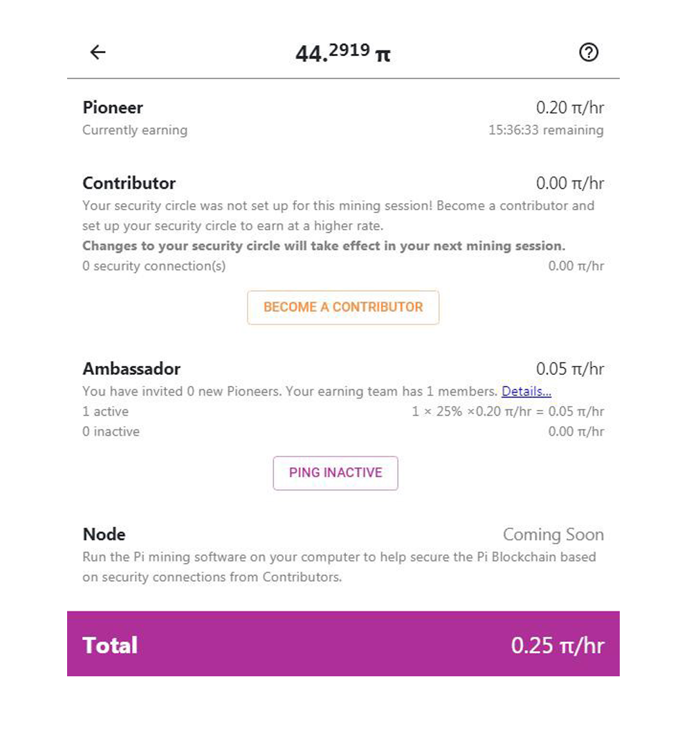This screenshot has width=700, height=733.
Task: Click the Coming Soon label for Node
Action: pyautogui.click(x=553, y=535)
